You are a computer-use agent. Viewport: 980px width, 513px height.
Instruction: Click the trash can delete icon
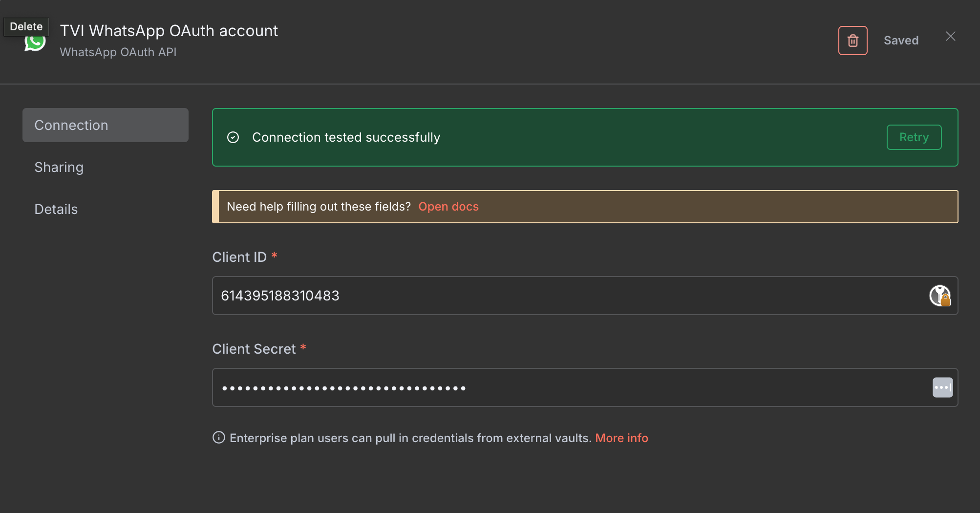pos(852,41)
